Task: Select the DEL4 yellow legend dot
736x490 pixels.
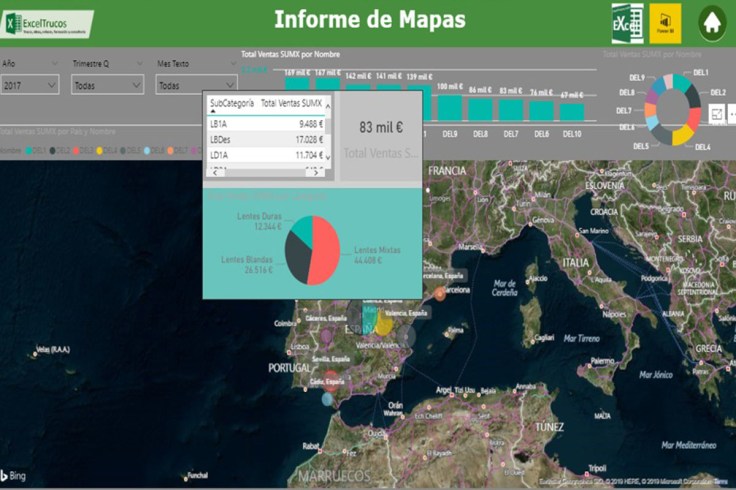Action: [100, 151]
